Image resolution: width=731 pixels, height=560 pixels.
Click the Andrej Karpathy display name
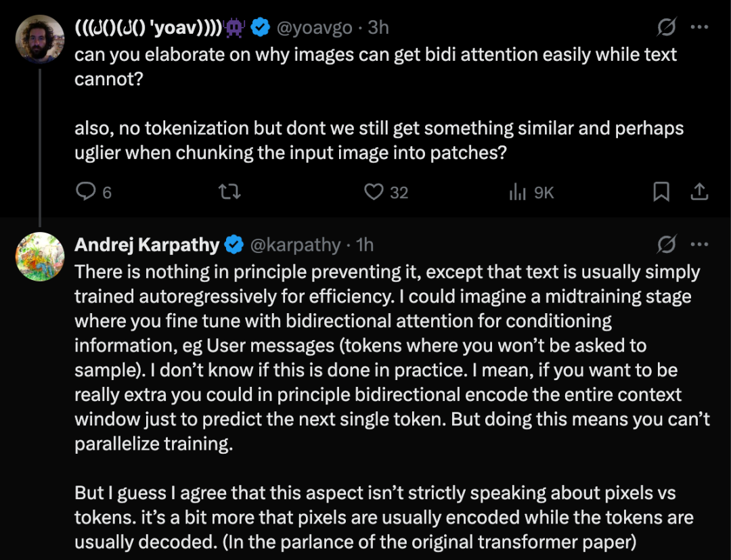(x=147, y=245)
